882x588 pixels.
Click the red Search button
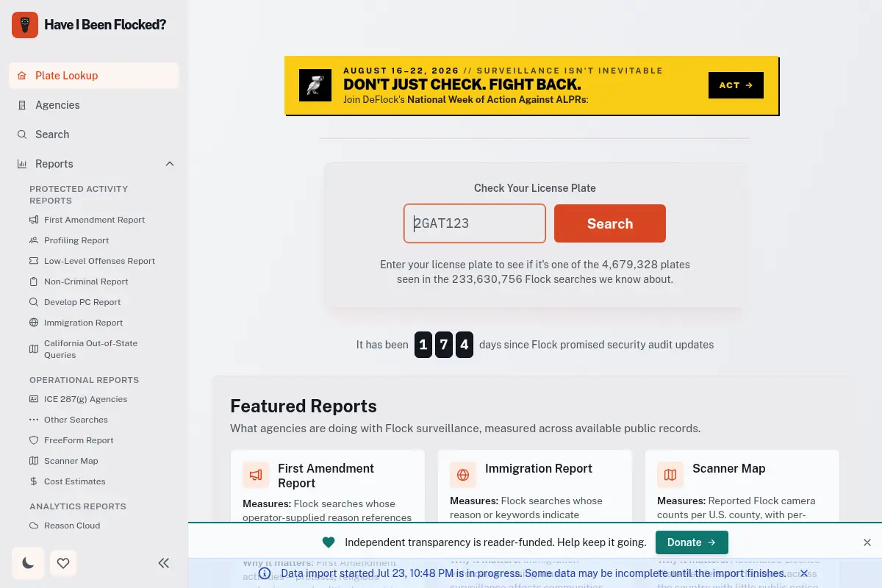coord(610,223)
